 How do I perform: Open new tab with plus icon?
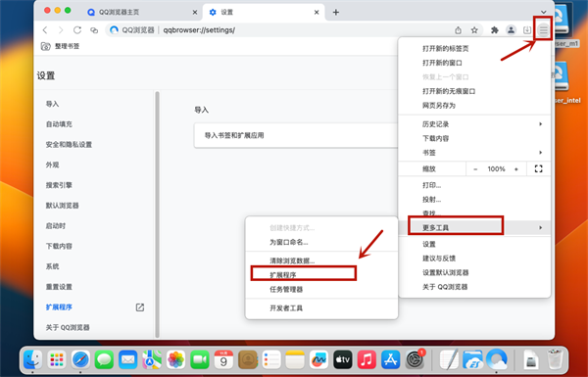pyautogui.click(x=335, y=13)
